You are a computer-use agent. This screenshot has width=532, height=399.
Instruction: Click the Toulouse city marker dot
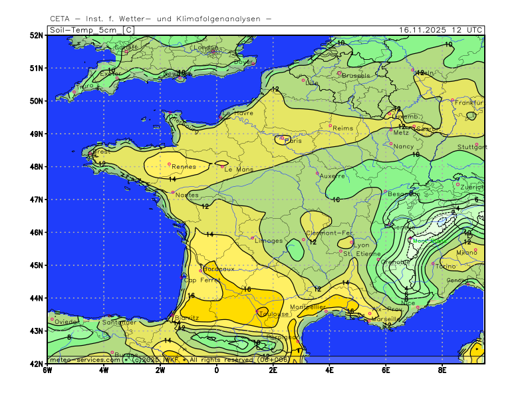pyautogui.click(x=257, y=311)
